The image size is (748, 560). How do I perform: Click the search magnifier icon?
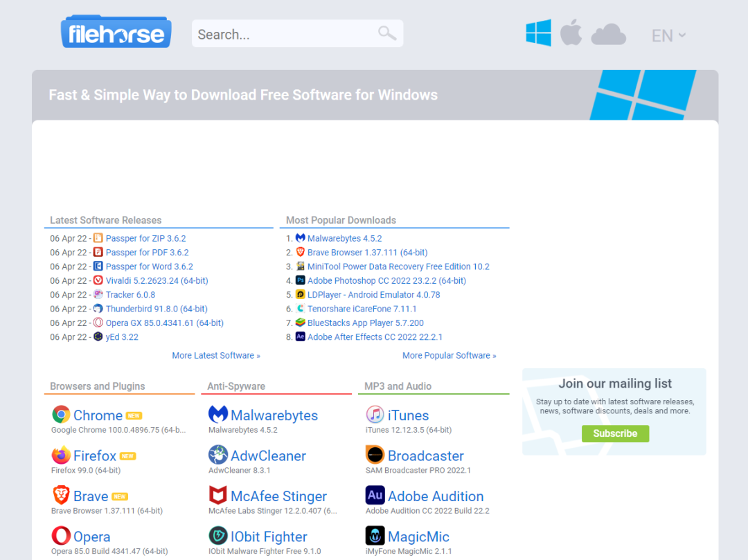pyautogui.click(x=387, y=33)
